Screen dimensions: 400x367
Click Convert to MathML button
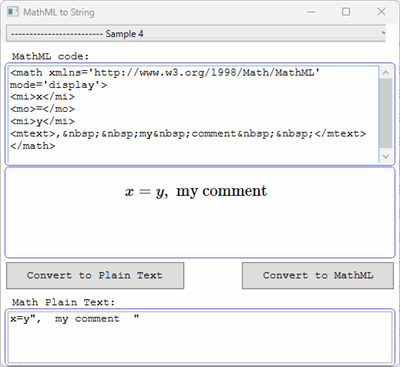[318, 275]
